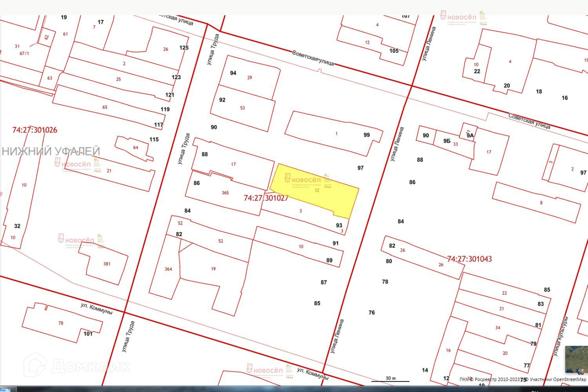Click cadastral quarter label 74:27:301026
The width and height of the screenshot is (588, 392).
point(35,130)
